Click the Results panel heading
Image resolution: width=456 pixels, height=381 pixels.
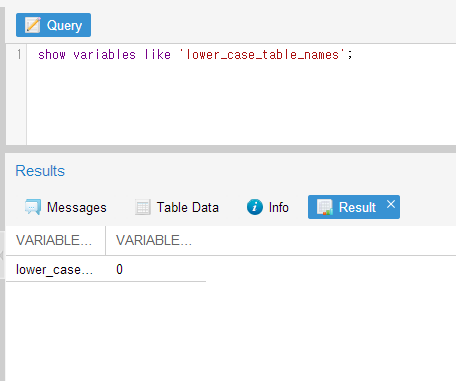(40, 171)
